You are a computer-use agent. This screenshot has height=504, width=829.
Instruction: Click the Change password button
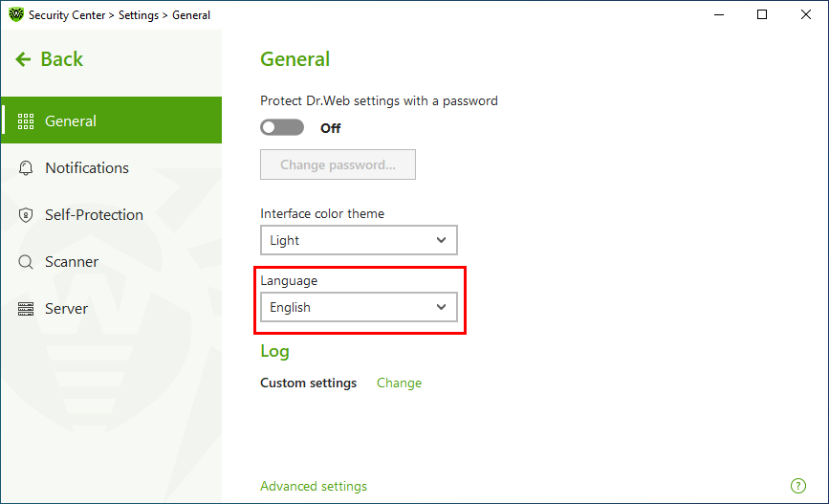pos(338,164)
